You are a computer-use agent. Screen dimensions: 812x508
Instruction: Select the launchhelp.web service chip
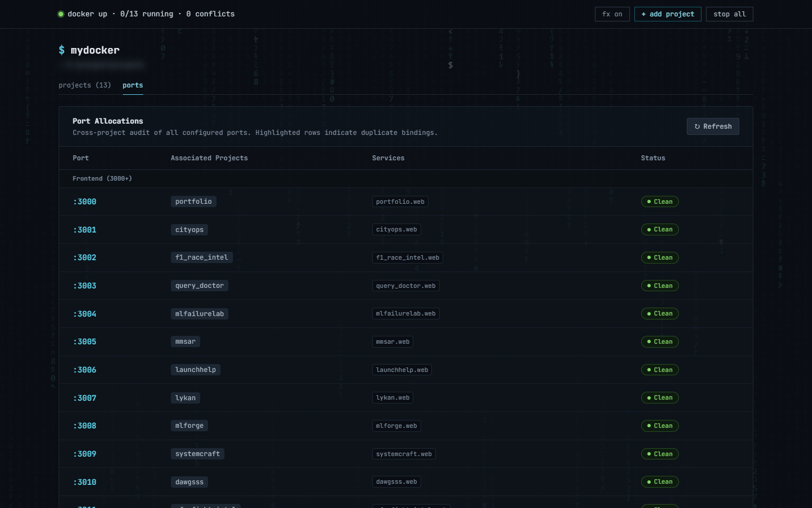(x=402, y=370)
